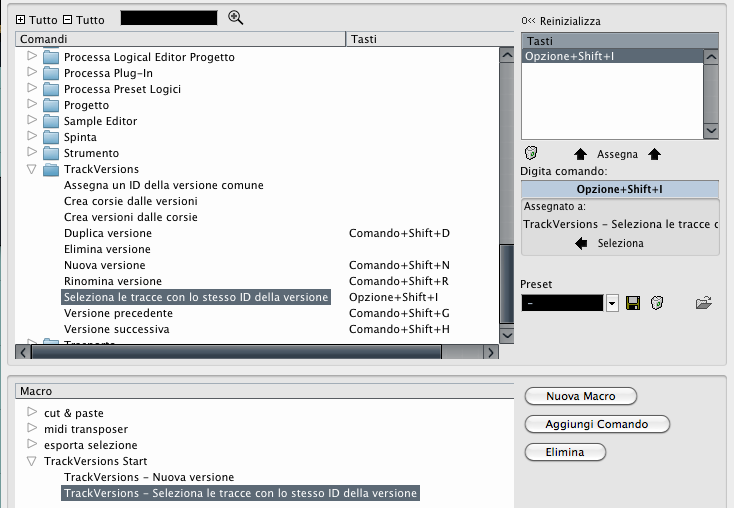The height and width of the screenshot is (508, 734).
Task: Select the Elimina versione command
Action: pyautogui.click(x=107, y=249)
